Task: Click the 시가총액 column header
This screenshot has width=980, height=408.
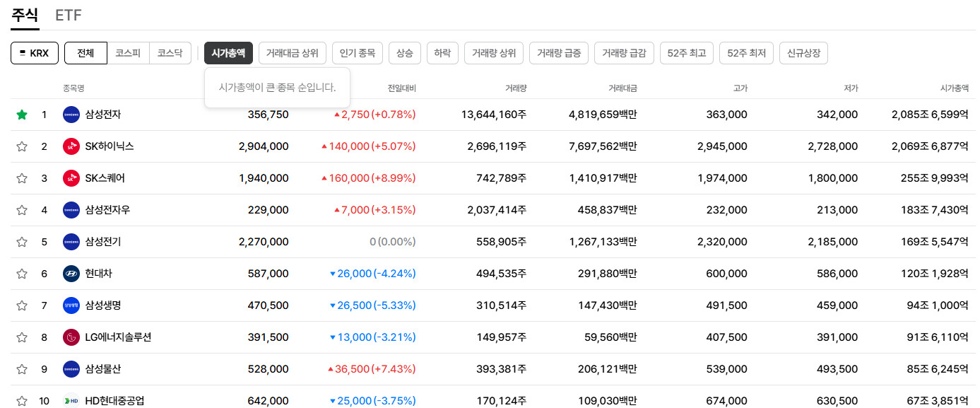Action: click(x=954, y=88)
